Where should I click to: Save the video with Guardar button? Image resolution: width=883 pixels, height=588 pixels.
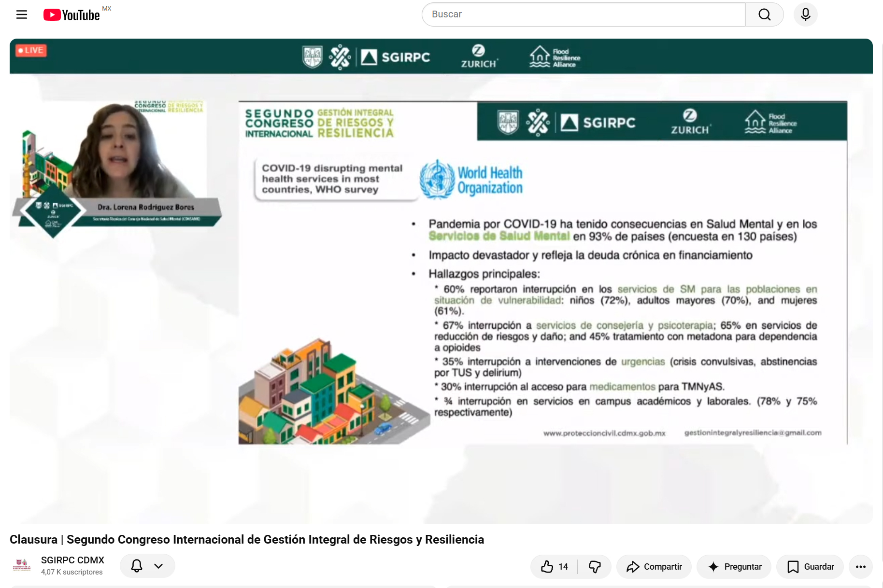(x=811, y=566)
